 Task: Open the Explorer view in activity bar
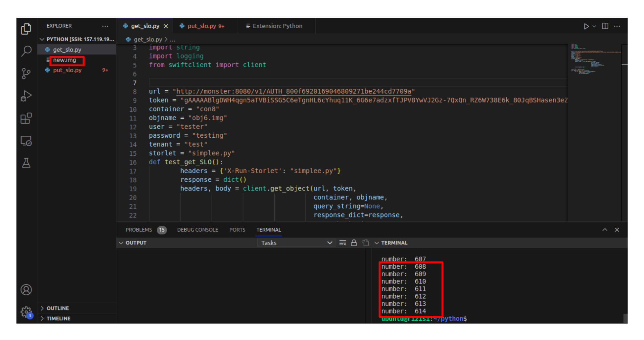(x=26, y=29)
